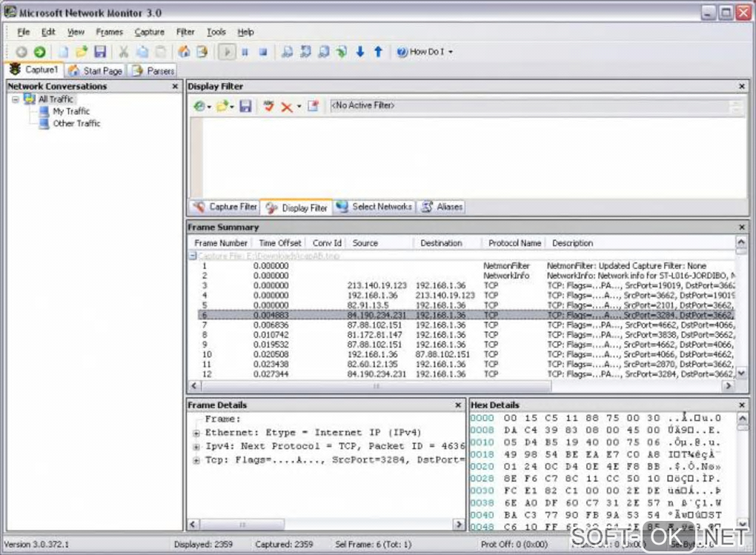Open a capture file with folder icon

coord(82,52)
